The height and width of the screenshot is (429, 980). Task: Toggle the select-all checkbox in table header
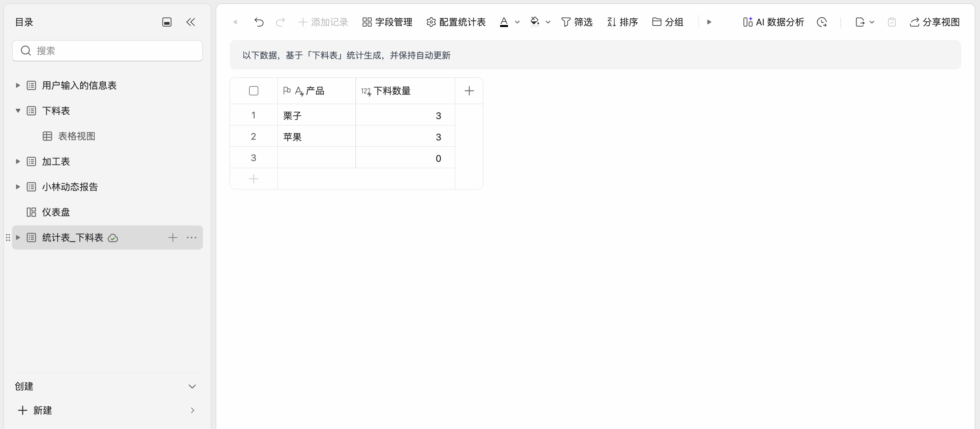click(253, 90)
